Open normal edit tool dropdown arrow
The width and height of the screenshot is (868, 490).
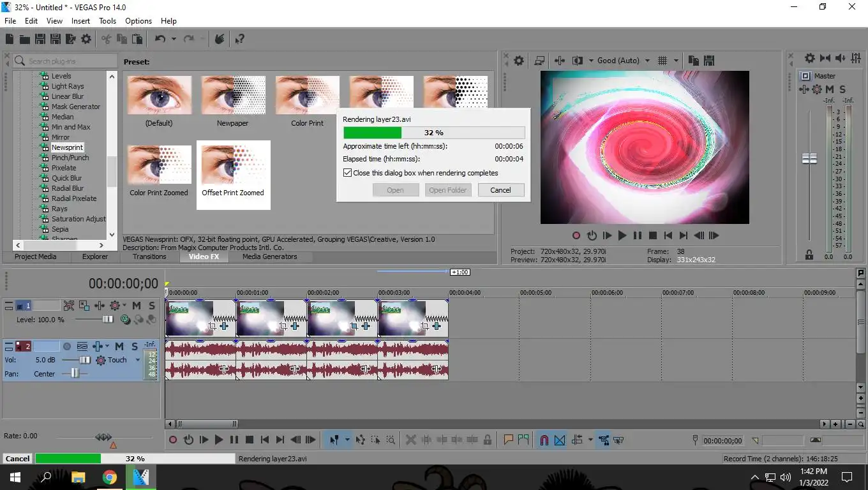[347, 440]
